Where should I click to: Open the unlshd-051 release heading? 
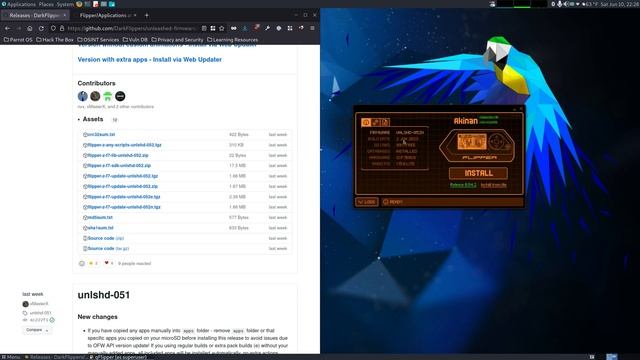tap(104, 295)
